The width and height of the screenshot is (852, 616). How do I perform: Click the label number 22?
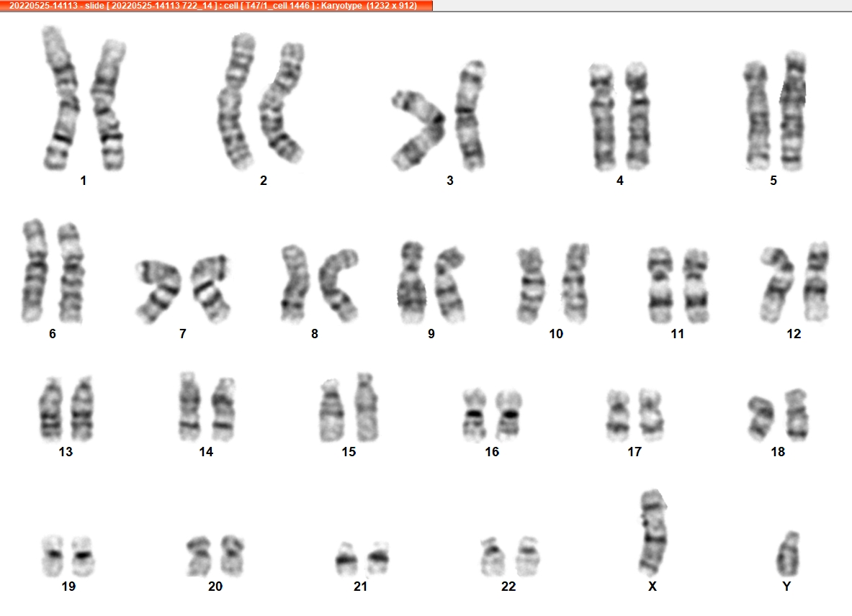[x=508, y=586]
